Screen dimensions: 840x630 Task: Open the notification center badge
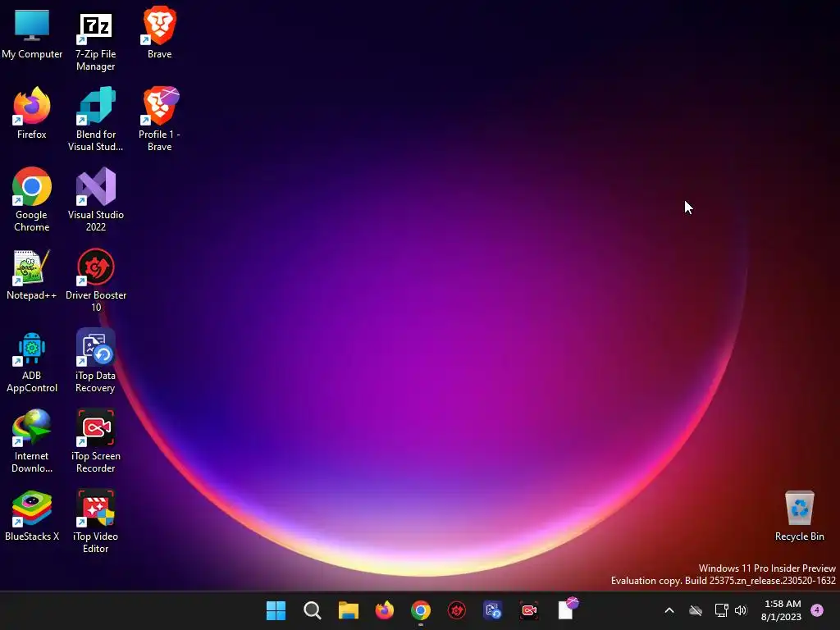818,610
